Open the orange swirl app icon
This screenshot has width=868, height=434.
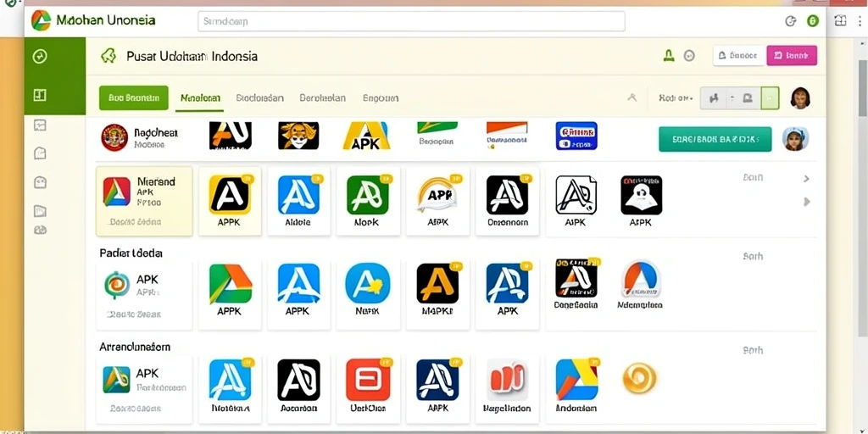(x=639, y=379)
